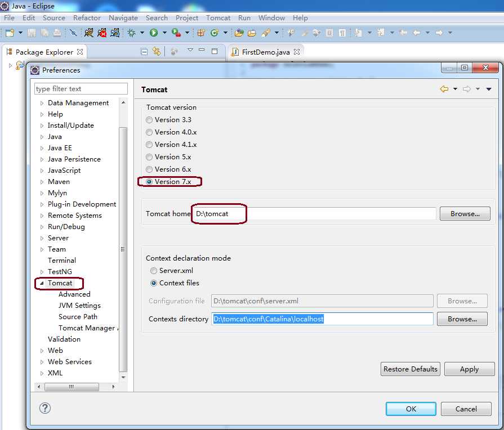This screenshot has width=504, height=430.
Task: Choose Server.xml context declaration mode
Action: [154, 271]
